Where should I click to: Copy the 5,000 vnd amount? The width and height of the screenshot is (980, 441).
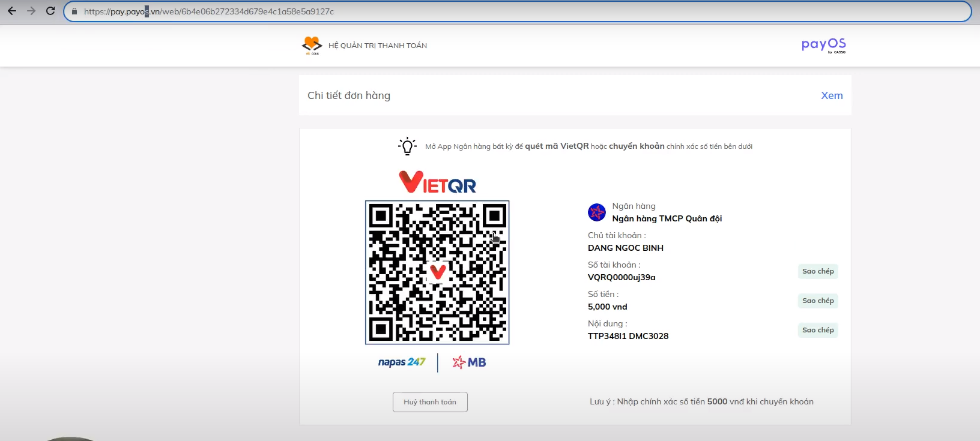(x=817, y=301)
